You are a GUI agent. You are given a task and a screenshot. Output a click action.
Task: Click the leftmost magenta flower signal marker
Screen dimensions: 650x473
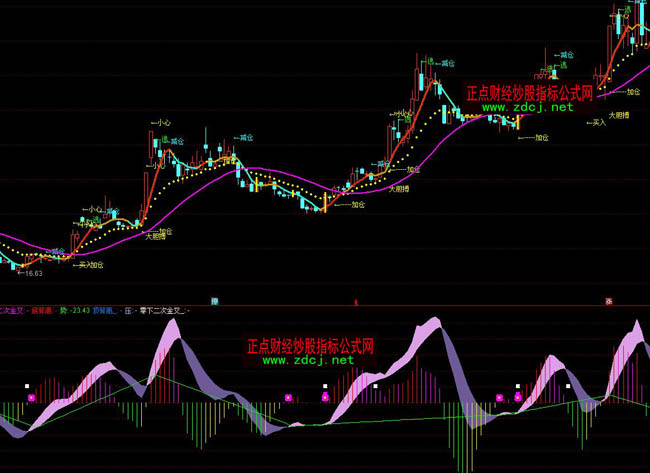tap(32, 398)
